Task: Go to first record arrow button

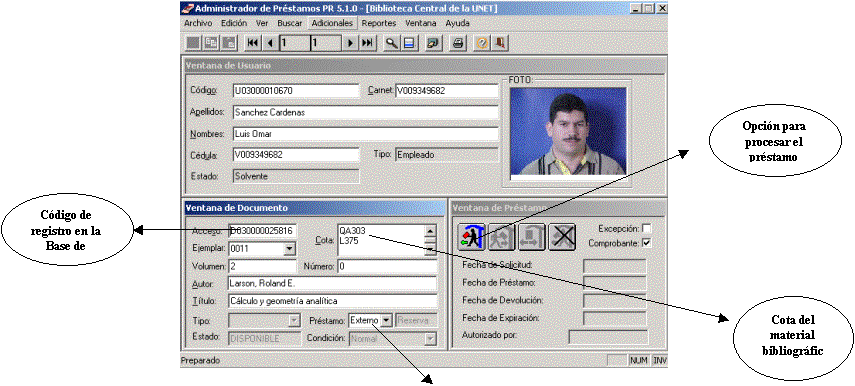Action: (252, 43)
